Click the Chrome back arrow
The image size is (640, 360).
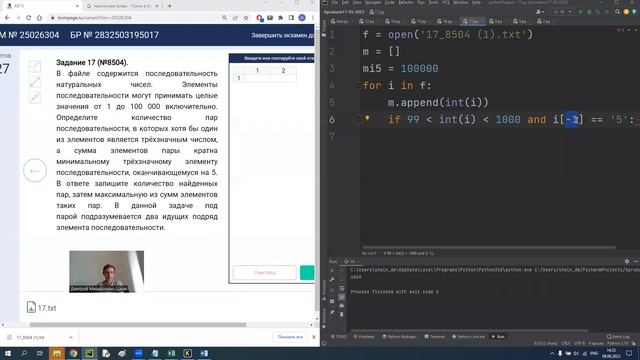(7, 18)
